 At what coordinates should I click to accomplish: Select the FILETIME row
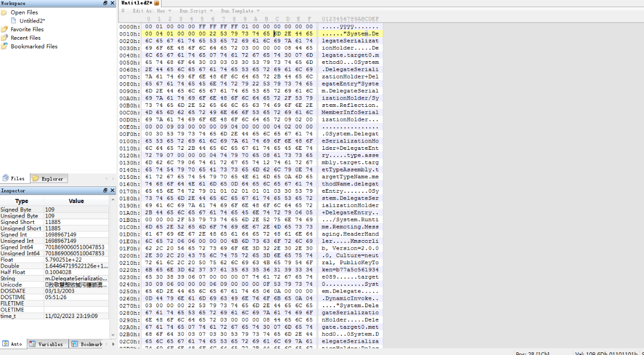(x=55, y=303)
